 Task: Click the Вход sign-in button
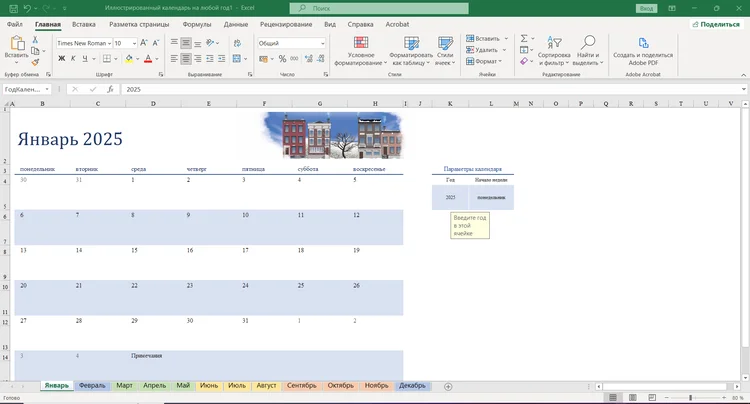[x=646, y=8]
